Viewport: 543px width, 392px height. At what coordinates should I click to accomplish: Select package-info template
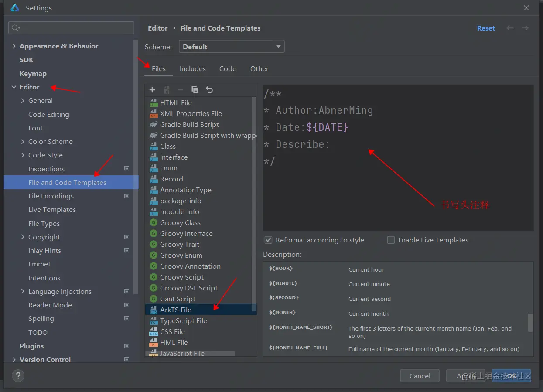[181, 201]
